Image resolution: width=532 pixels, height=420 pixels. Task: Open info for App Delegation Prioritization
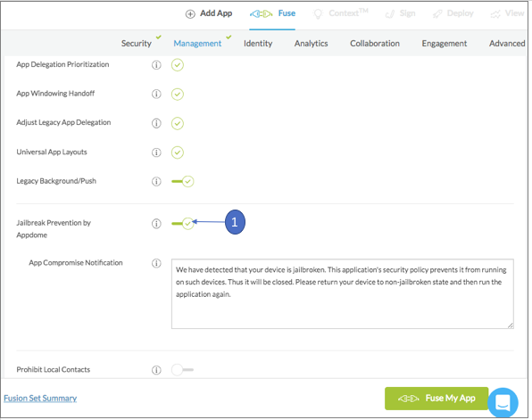[x=156, y=65]
